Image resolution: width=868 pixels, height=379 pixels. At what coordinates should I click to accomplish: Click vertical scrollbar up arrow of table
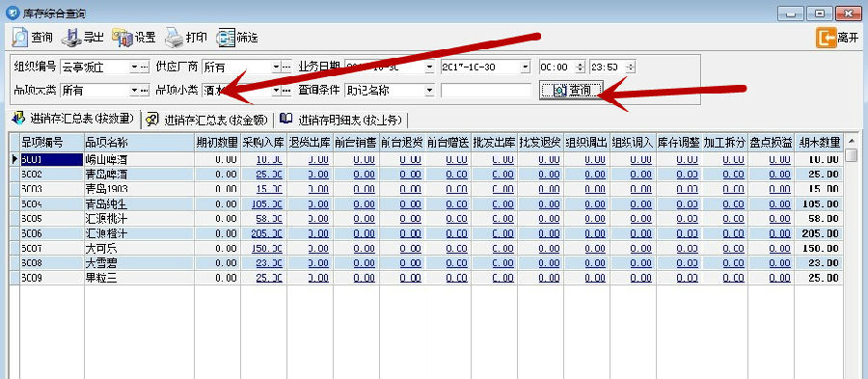852,141
